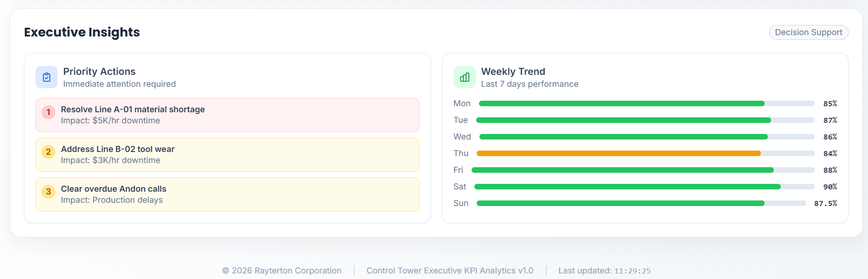Viewport: 868px width, 279px height.
Task: Click the Executive Insights heading
Action: click(x=82, y=32)
